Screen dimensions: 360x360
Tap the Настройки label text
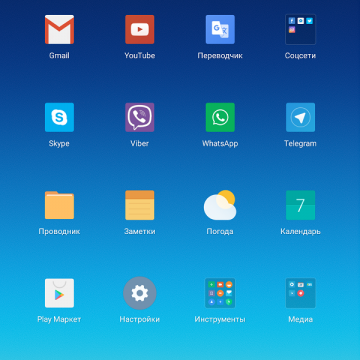(140, 319)
